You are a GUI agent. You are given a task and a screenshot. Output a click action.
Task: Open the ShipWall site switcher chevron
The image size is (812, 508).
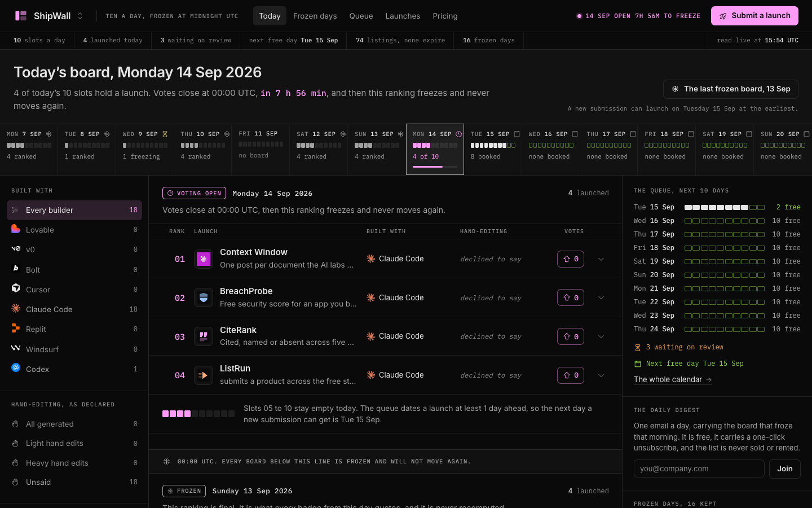point(80,16)
